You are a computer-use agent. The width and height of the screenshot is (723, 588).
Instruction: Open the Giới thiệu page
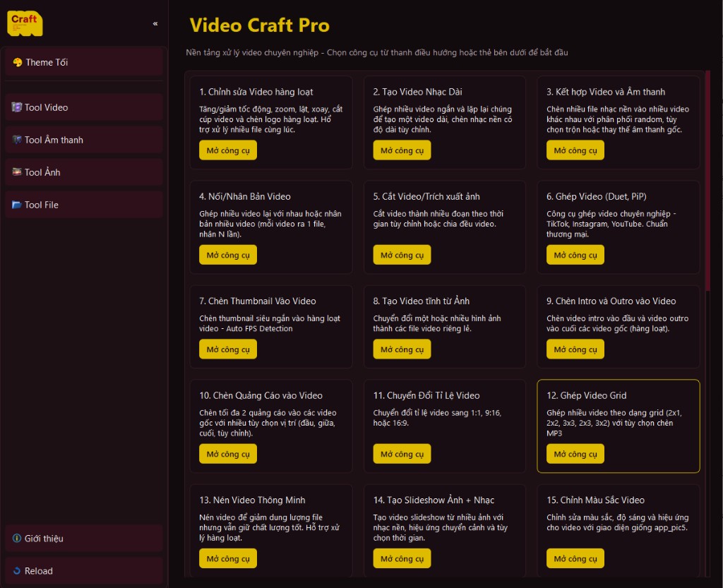tap(85, 538)
